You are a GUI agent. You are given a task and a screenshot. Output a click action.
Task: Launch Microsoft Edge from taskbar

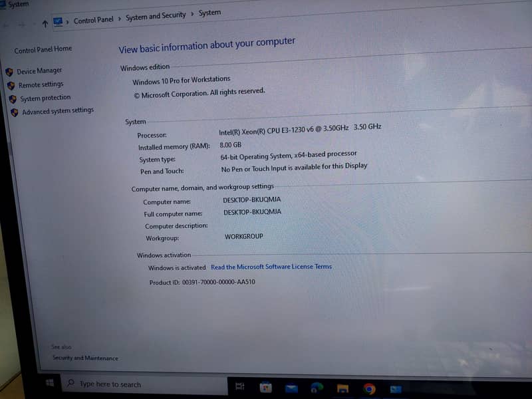tap(317, 388)
